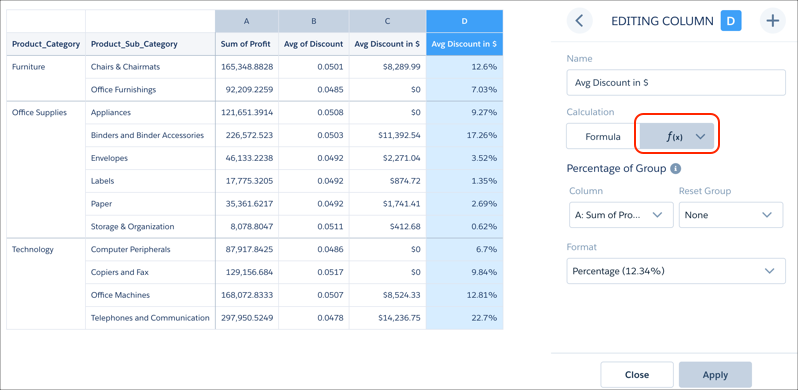Click the $14,236.75 cell

point(387,318)
